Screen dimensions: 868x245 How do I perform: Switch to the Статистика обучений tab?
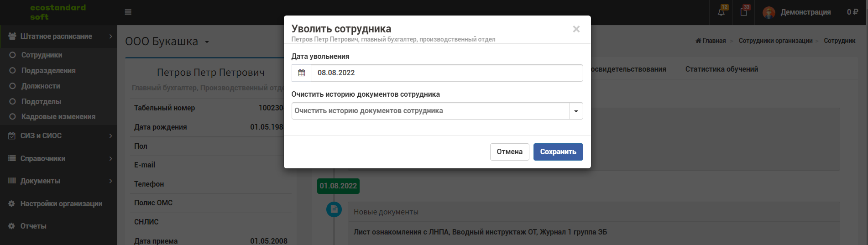click(722, 69)
